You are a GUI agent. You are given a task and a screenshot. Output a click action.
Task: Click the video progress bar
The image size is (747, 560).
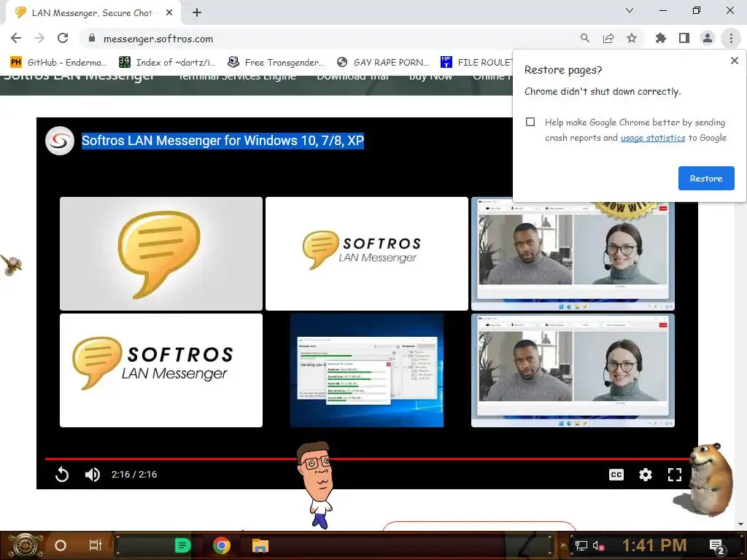coord(367,459)
